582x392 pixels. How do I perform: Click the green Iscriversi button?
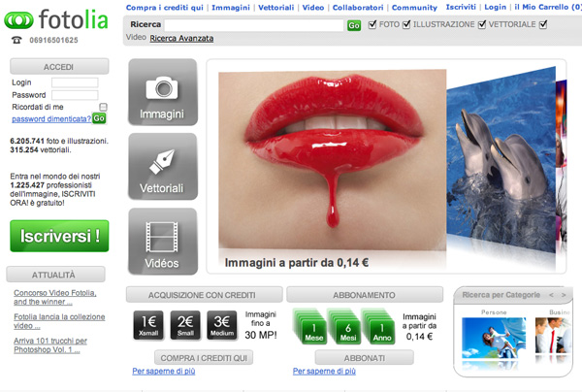click(59, 236)
